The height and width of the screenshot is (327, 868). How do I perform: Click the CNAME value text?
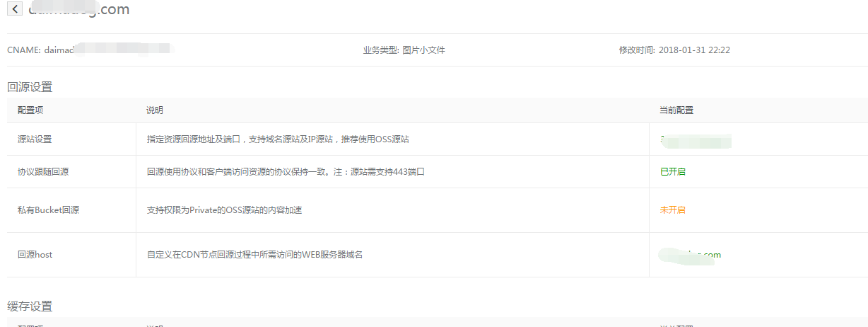(106, 50)
